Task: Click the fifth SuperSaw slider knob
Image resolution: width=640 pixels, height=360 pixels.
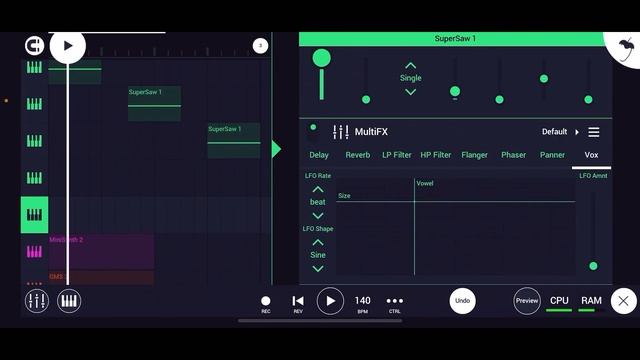Action: coord(499,99)
